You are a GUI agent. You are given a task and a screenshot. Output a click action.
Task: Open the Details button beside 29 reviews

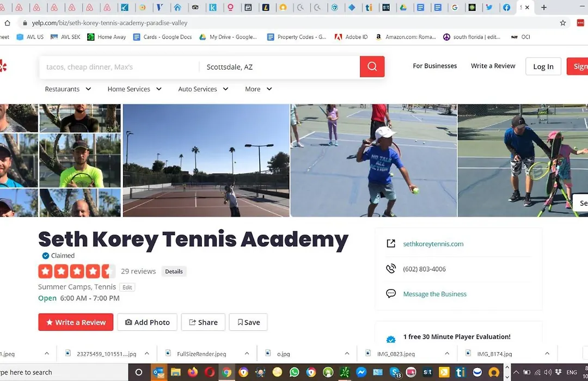tap(174, 272)
